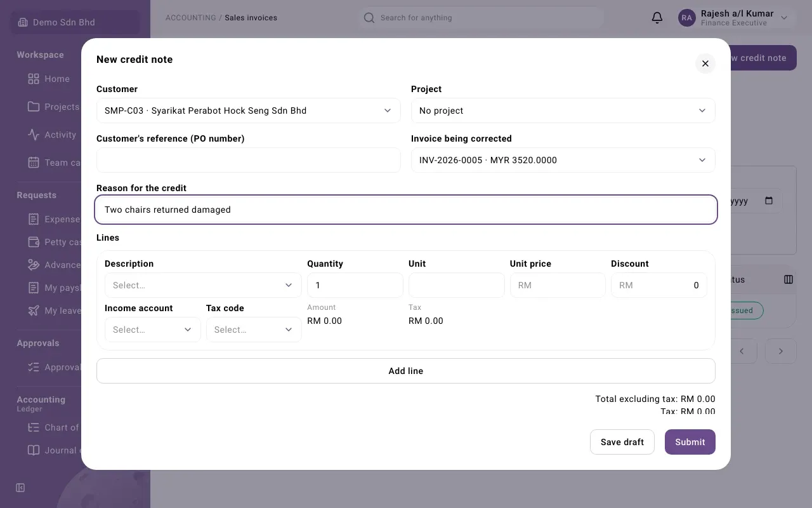The height and width of the screenshot is (508, 812).
Task: Click the Activity pulse icon
Action: pyautogui.click(x=34, y=135)
